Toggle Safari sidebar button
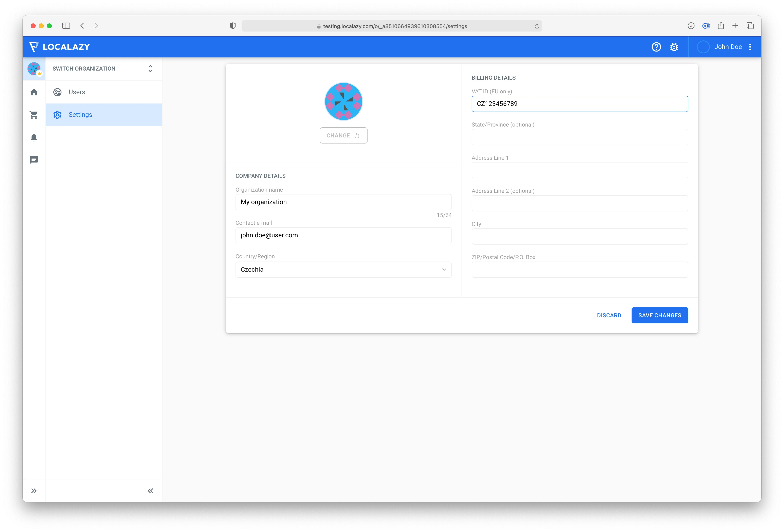The height and width of the screenshot is (532, 784). click(x=66, y=26)
